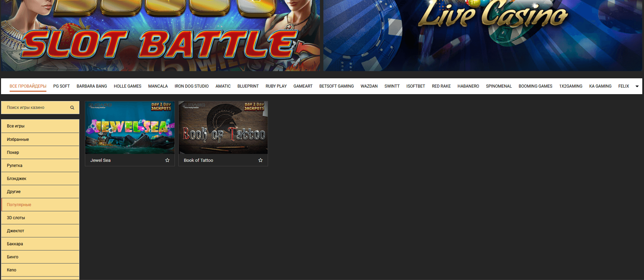Open the ISOFTBET provider tab
The width and height of the screenshot is (644, 280).
[x=416, y=86]
